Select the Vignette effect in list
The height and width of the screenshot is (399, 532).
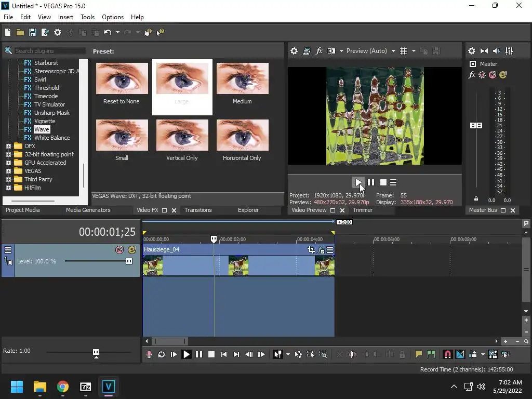click(45, 121)
